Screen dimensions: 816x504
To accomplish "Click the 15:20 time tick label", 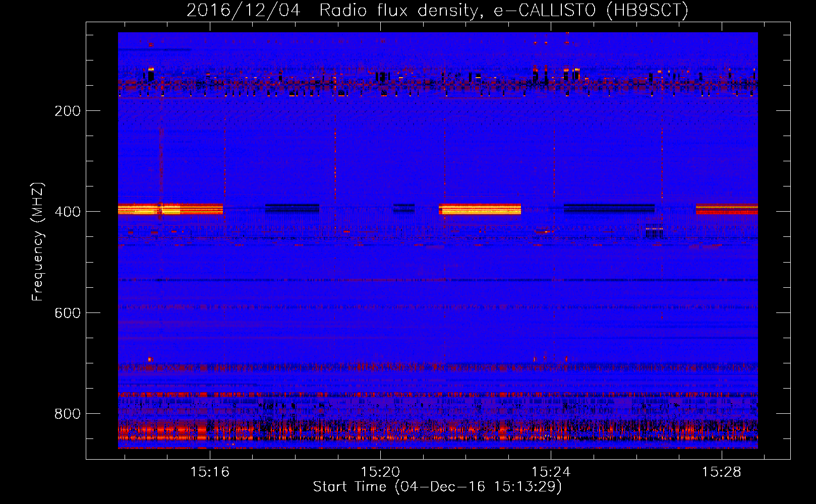I will (x=380, y=472).
